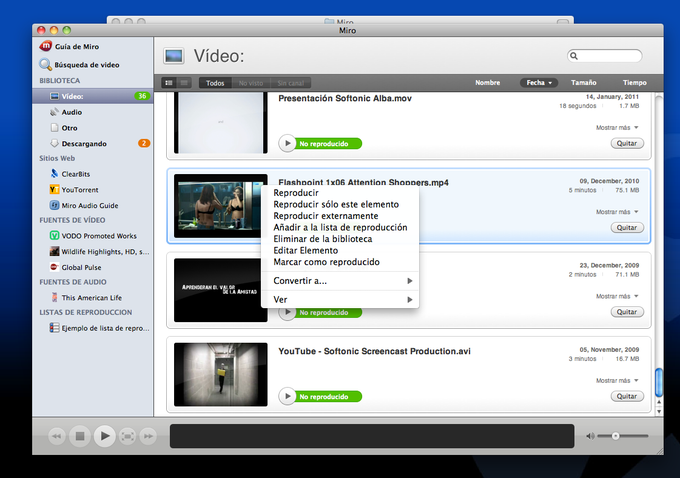This screenshot has height=478, width=680.
Task: Sort by Tiempo
Action: 634,82
